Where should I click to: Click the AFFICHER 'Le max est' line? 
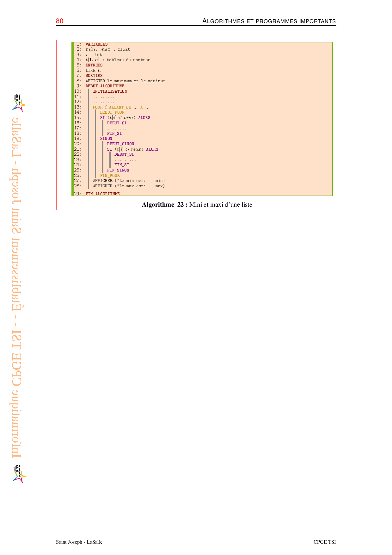[129, 186]
